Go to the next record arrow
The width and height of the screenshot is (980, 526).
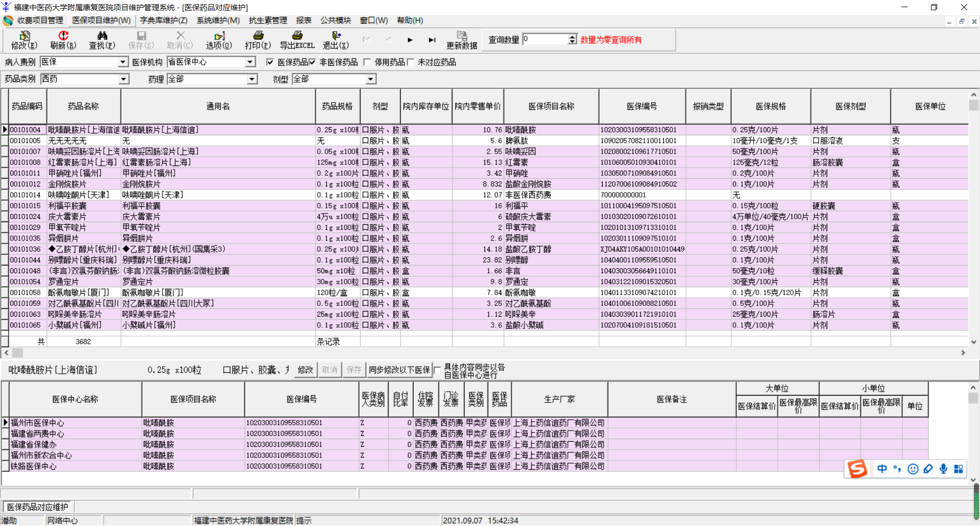click(410, 40)
